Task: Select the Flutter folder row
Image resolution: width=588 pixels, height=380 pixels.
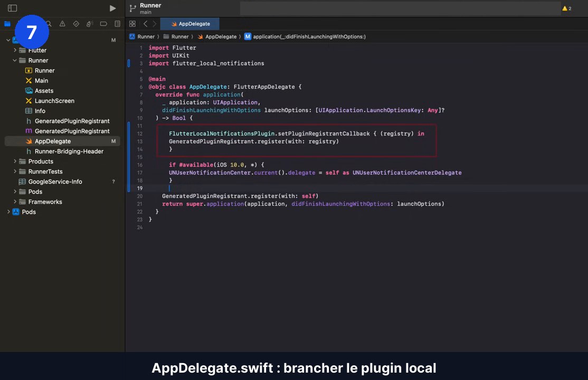Action: pyautogui.click(x=62, y=50)
